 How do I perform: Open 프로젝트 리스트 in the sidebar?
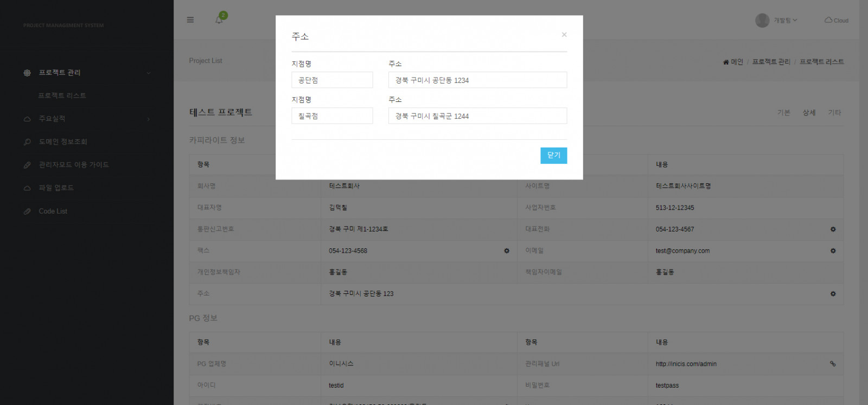[x=62, y=96]
